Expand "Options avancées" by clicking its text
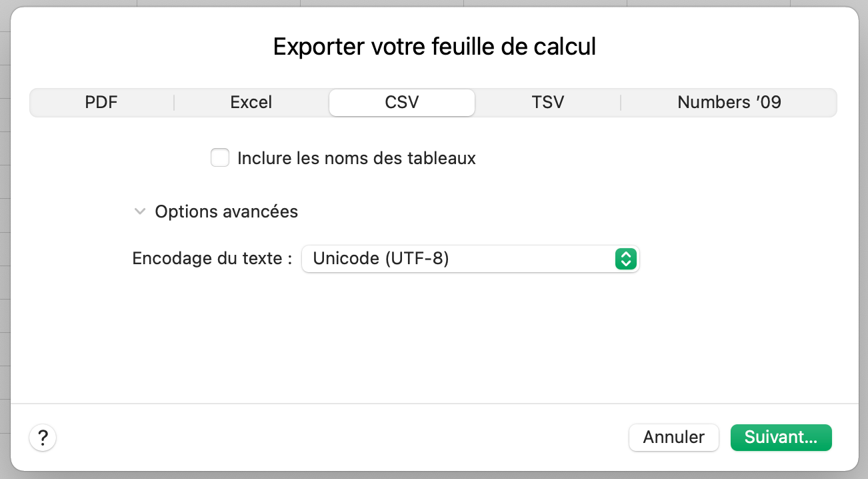Screen dimensions: 868x479 (226, 211)
